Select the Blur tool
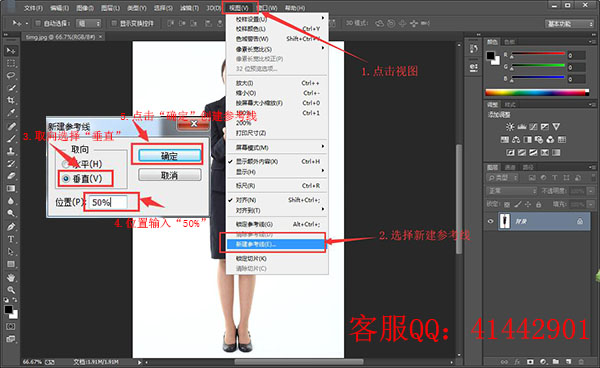This screenshot has height=368, width=600. 11,201
